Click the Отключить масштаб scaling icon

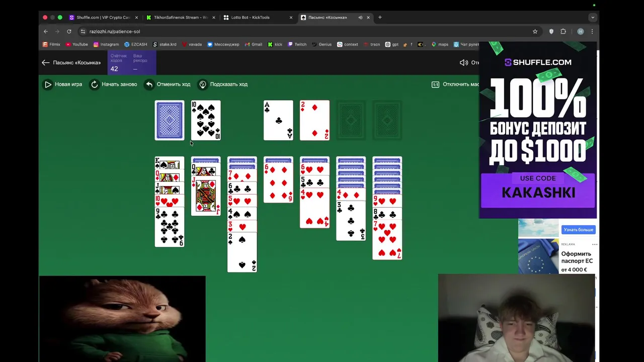coord(435,84)
